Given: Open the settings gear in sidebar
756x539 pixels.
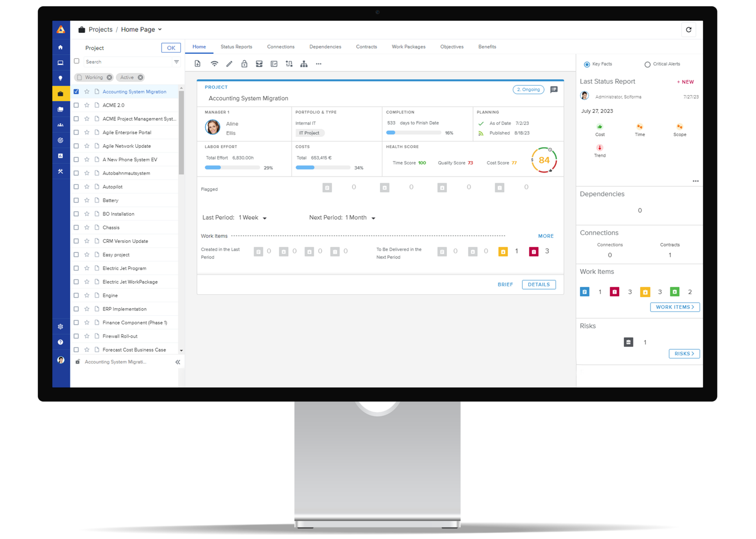Looking at the screenshot, I should 60,327.
